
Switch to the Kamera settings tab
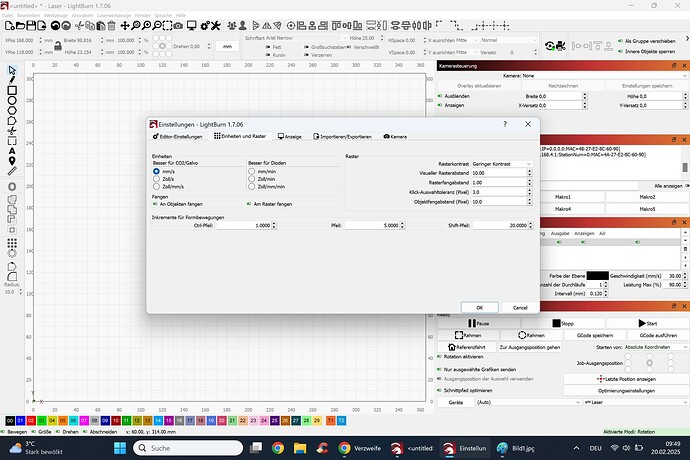tap(395, 136)
